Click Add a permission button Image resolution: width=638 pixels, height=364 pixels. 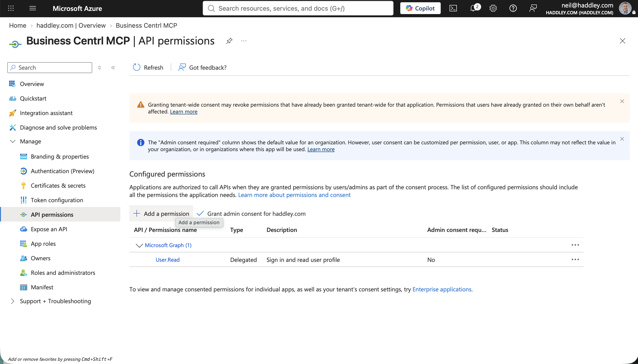click(x=161, y=214)
